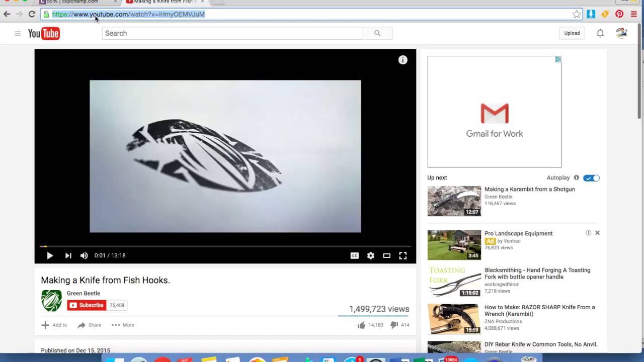Viewport: 644px width, 362px height.
Task: Click the blue download extension icon
Action: coord(591,14)
